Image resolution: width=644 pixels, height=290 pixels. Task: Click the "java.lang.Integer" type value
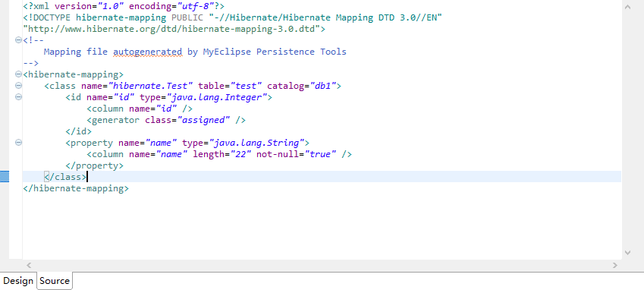tap(217, 98)
